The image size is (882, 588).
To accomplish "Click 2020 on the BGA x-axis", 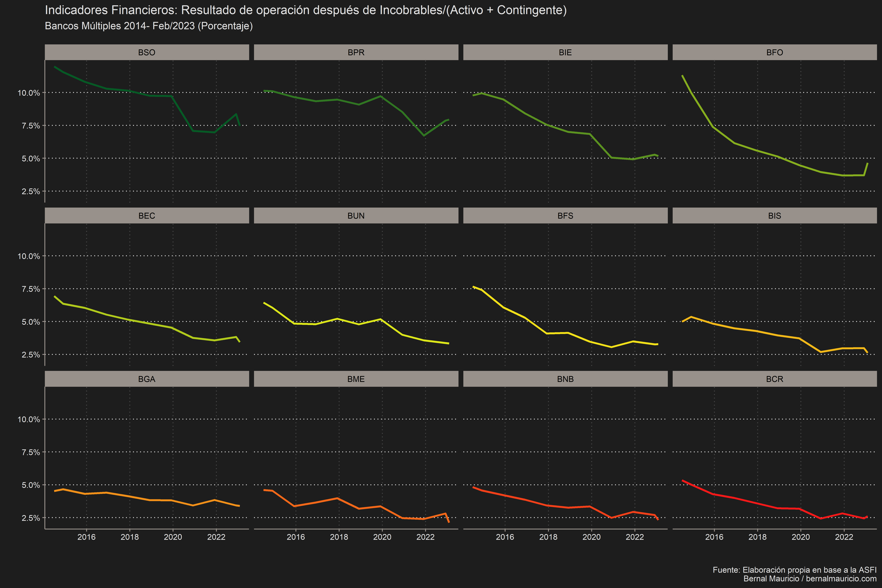I will [173, 537].
